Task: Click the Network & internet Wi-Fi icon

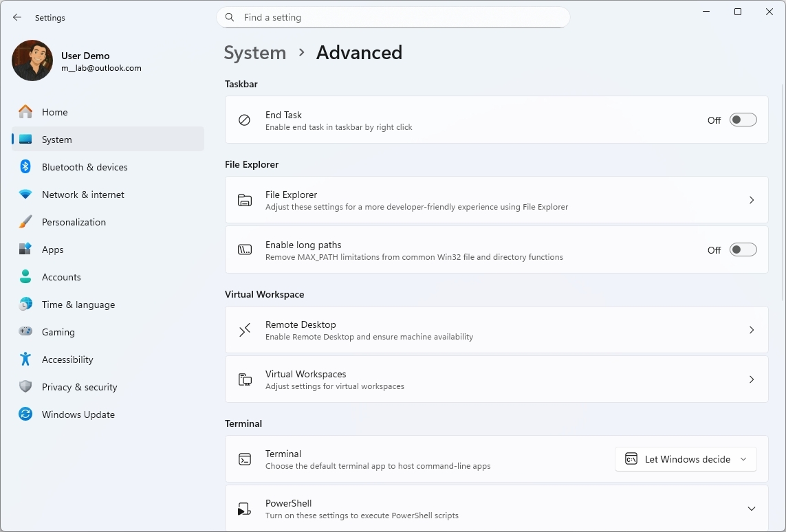Action: pyautogui.click(x=25, y=195)
